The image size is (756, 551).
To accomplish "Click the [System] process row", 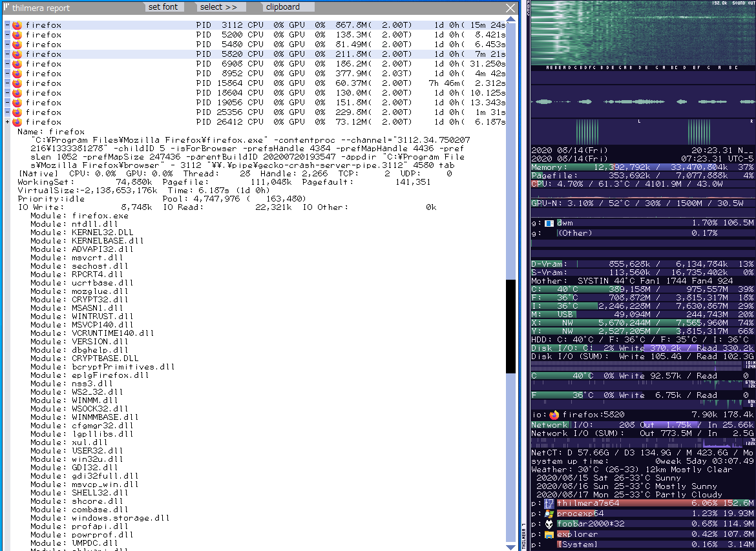I will [x=642, y=545].
